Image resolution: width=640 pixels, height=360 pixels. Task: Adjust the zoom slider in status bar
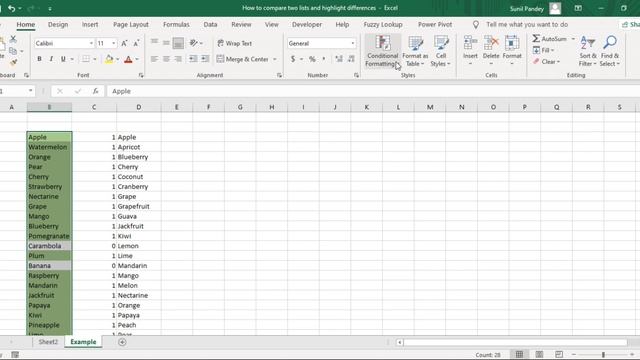pos(603,355)
